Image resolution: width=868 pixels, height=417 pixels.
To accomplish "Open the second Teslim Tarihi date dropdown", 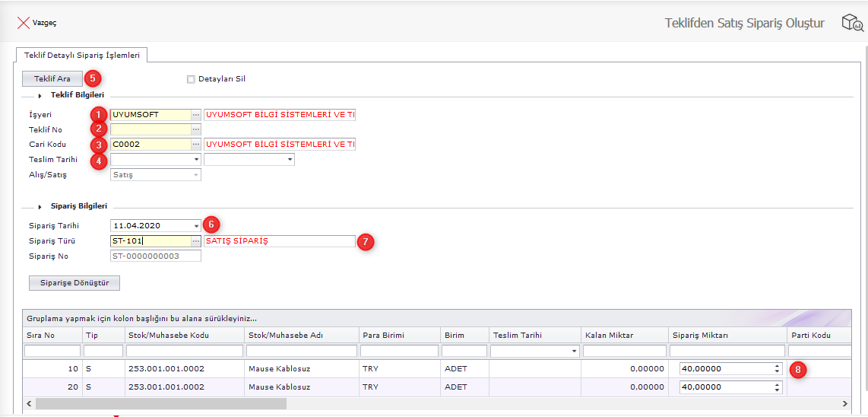I will [x=290, y=160].
